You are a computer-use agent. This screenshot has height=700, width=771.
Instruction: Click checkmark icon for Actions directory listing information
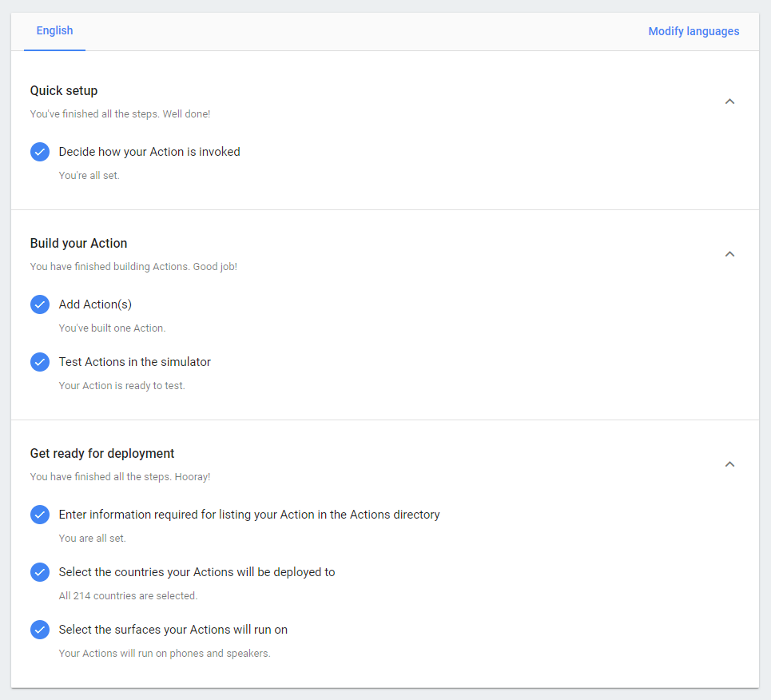coord(40,515)
